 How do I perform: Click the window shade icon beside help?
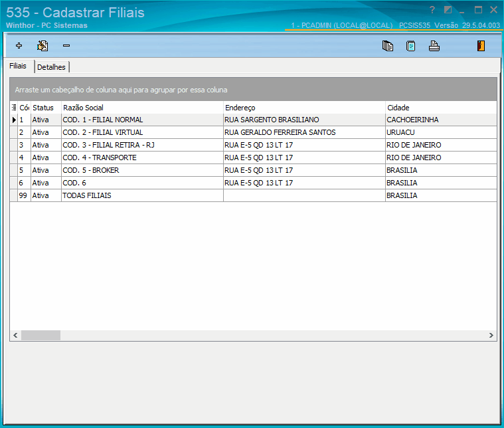448,10
